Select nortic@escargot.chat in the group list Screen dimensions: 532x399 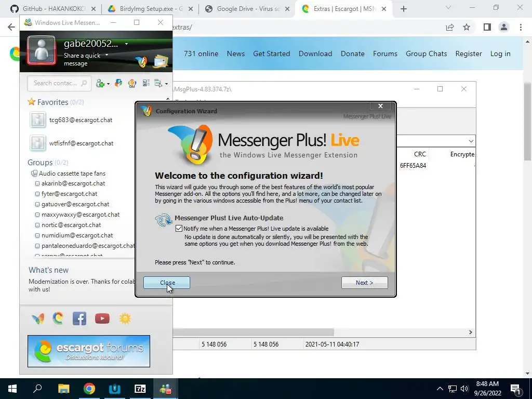tap(71, 225)
